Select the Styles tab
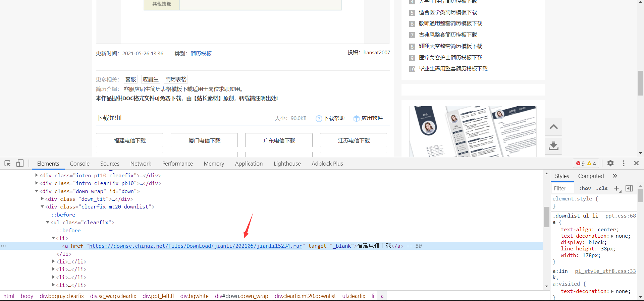644x301 pixels. [562, 176]
